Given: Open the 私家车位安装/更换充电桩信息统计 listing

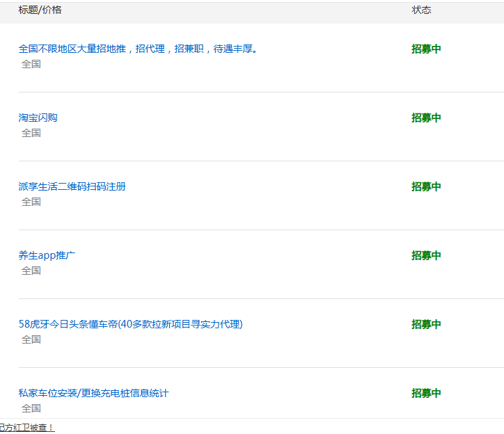Looking at the screenshot, I should [93, 393].
